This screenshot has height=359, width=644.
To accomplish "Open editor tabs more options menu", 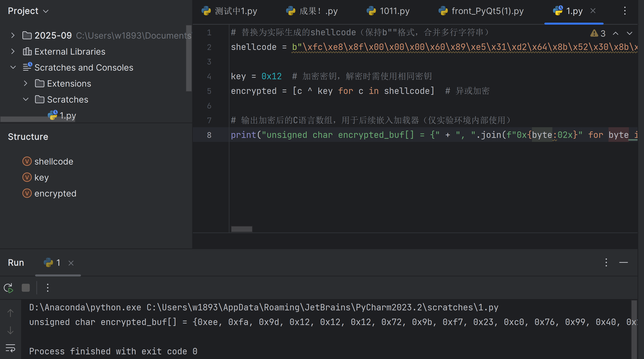I will [x=625, y=11].
